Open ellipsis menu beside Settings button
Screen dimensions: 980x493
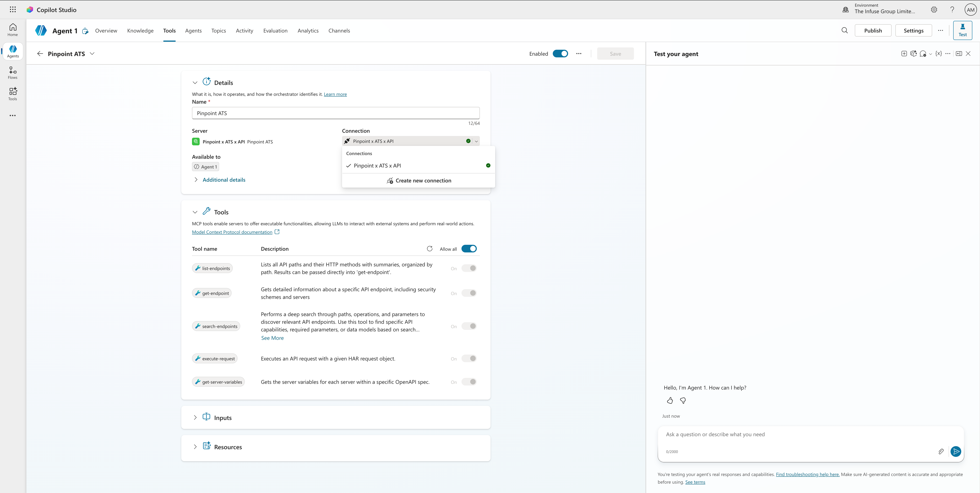[x=940, y=30]
